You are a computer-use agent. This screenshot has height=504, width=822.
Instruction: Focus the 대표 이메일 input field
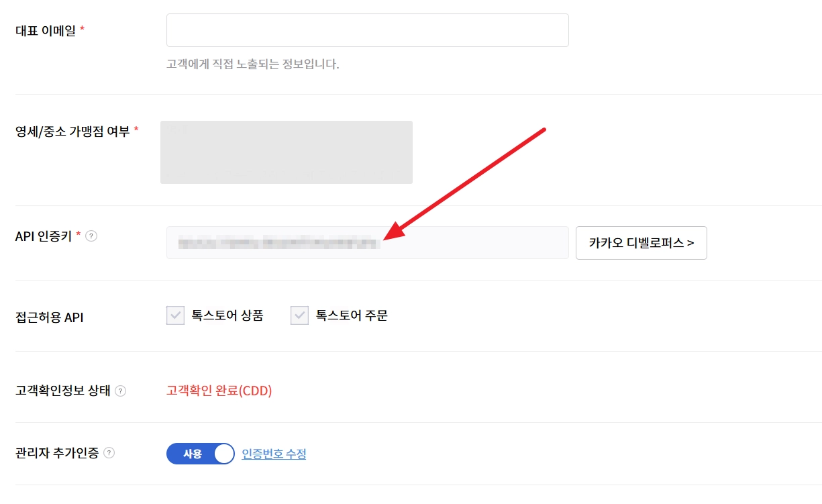pyautogui.click(x=367, y=30)
